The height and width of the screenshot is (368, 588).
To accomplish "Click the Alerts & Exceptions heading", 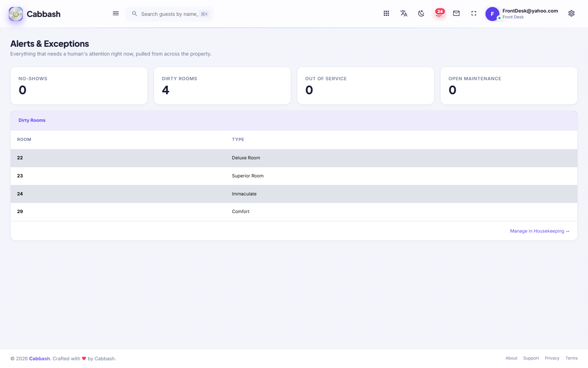I will point(50,44).
